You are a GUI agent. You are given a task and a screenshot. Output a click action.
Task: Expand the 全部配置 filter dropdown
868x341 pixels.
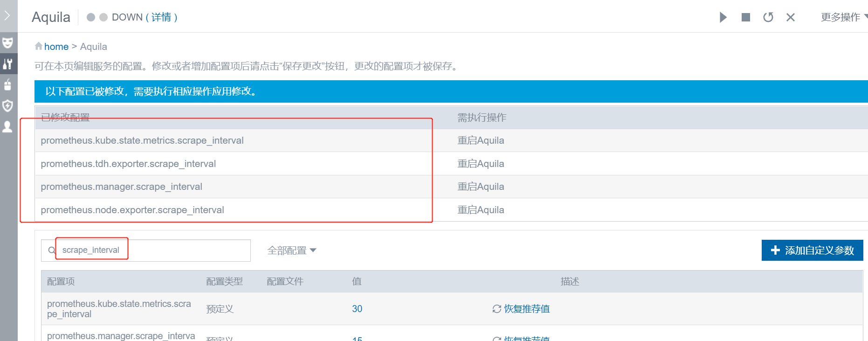[292, 251]
